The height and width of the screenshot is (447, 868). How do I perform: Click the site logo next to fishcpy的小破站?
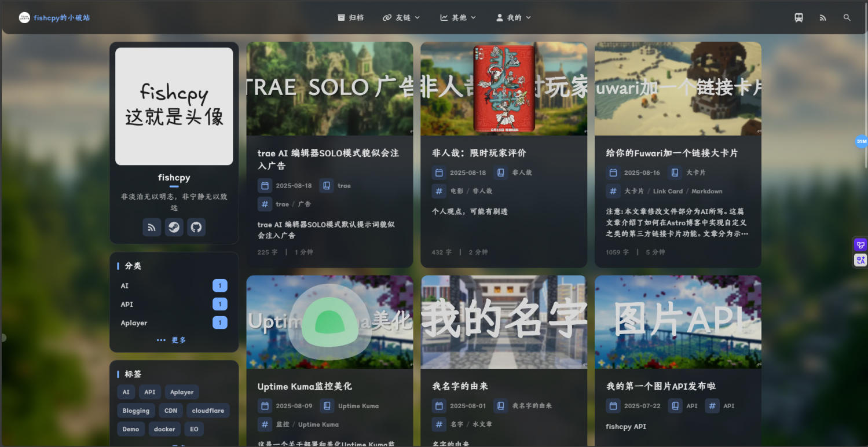click(x=24, y=18)
